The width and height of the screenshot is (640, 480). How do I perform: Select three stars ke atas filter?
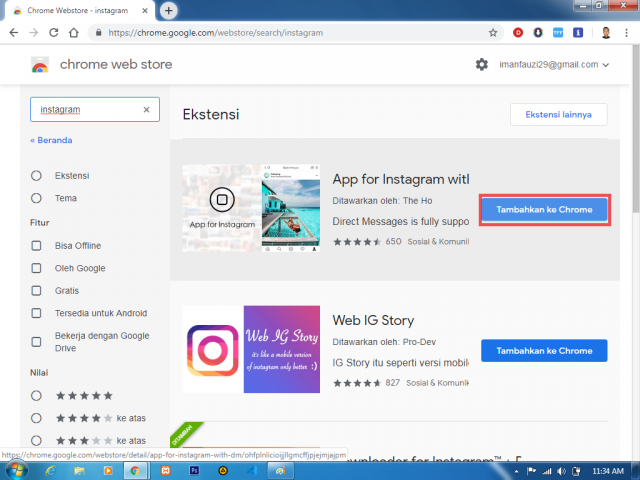36,440
